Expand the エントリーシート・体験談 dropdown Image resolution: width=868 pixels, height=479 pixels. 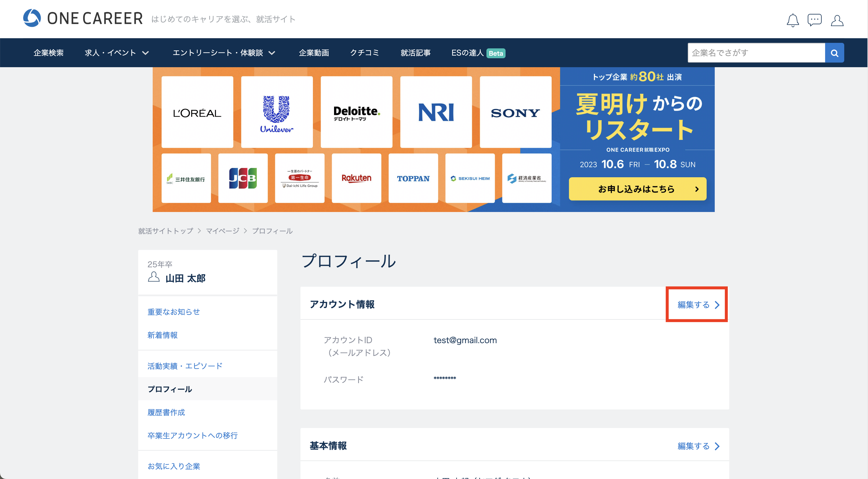click(224, 53)
